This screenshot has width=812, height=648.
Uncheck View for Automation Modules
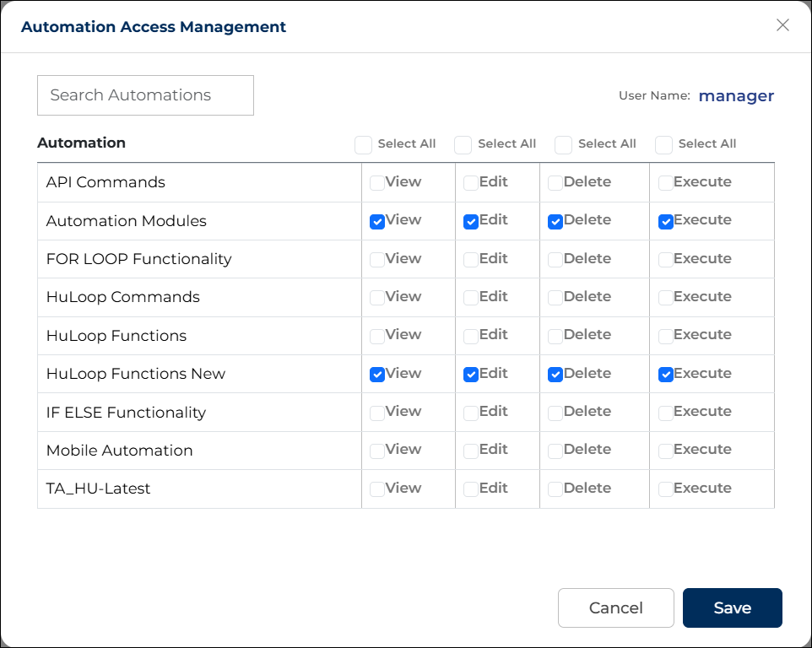pyautogui.click(x=377, y=222)
